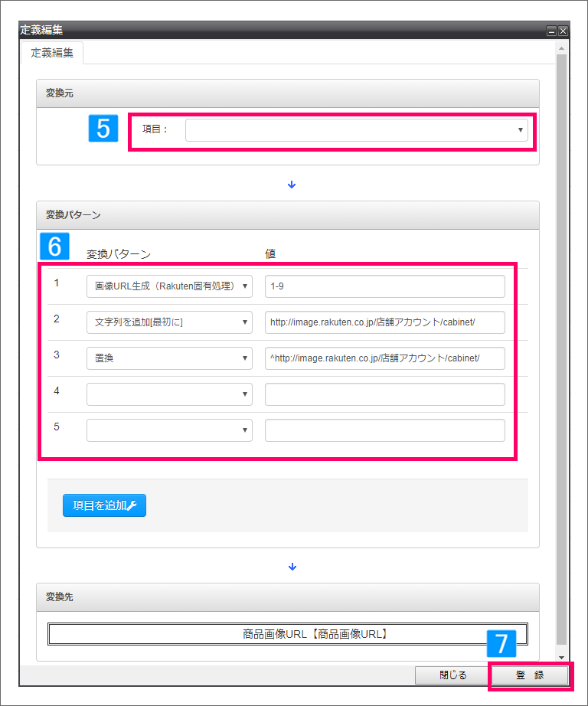Click the 変換元 section header
Image resolution: width=588 pixels, height=706 pixels.
pos(288,93)
